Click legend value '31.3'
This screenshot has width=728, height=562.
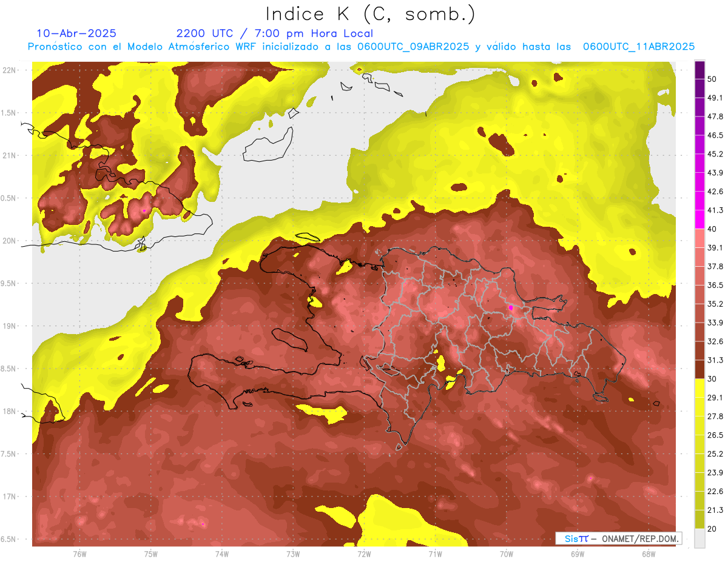click(715, 360)
